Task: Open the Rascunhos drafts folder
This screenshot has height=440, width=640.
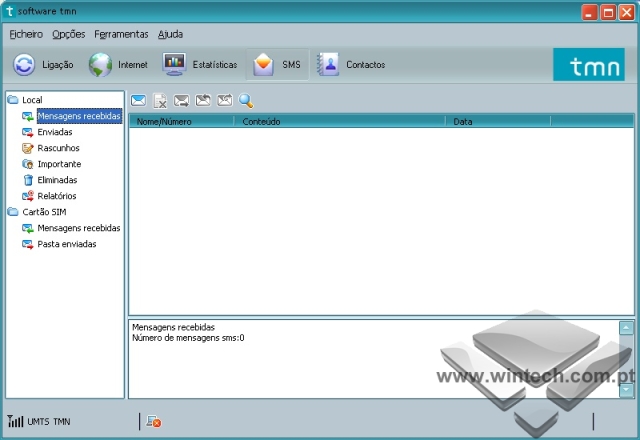Action: tap(58, 148)
